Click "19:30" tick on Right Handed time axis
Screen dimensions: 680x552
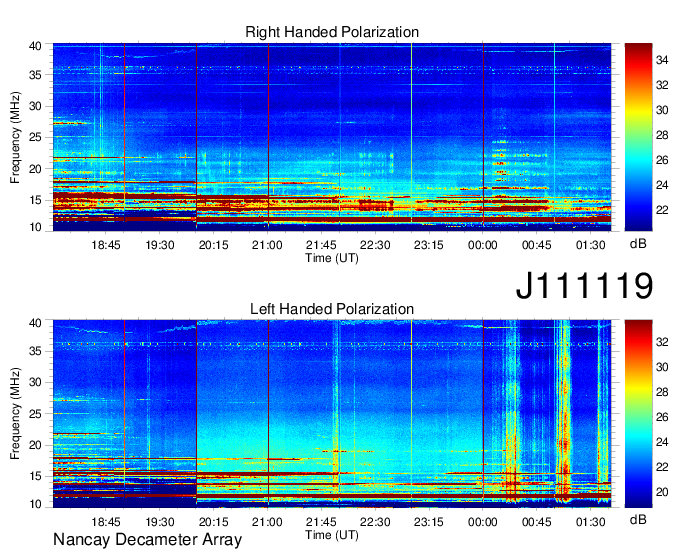(160, 245)
